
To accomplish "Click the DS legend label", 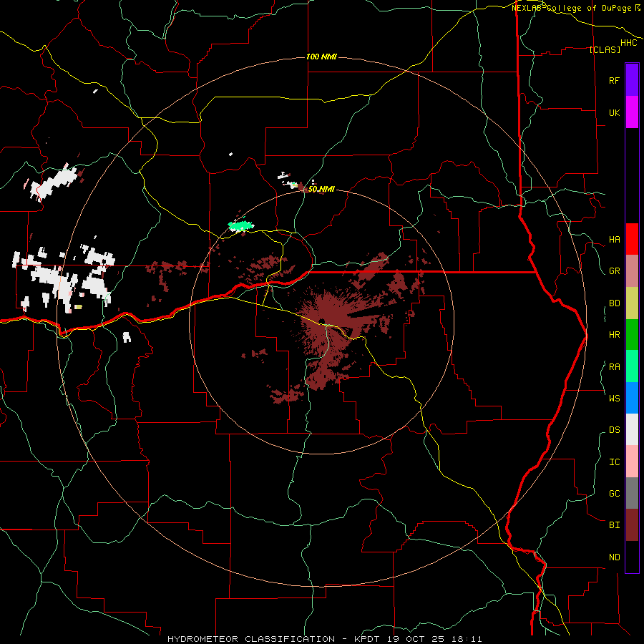I will click(614, 430).
